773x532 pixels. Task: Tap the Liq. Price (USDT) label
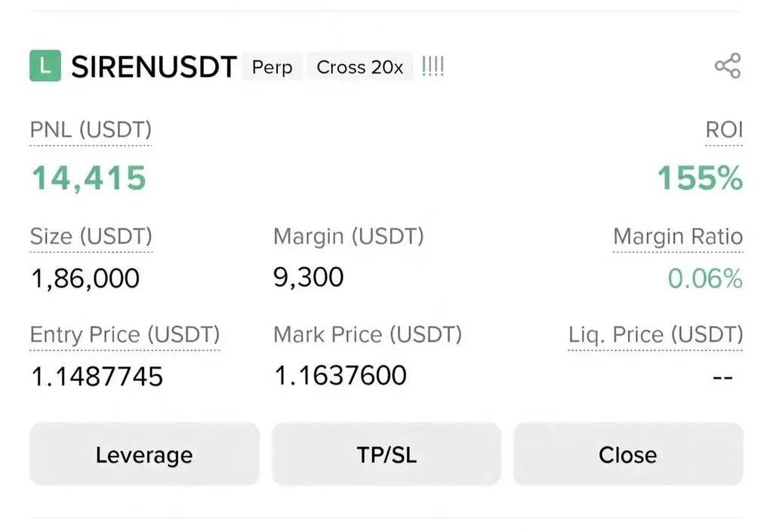pyautogui.click(x=656, y=334)
